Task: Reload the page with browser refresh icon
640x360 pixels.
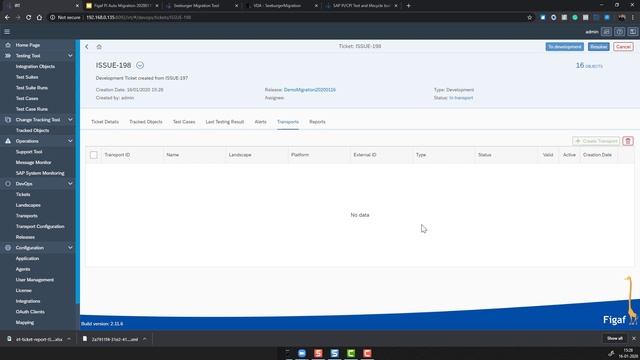Action: pyautogui.click(x=29, y=18)
